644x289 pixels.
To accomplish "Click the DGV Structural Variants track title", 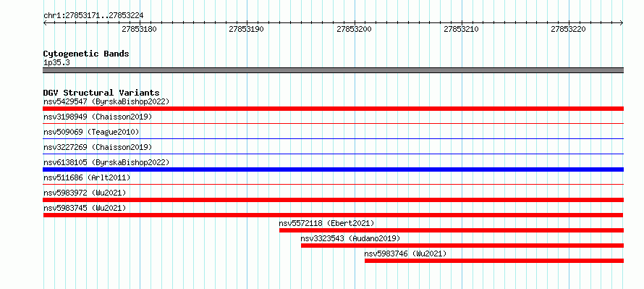I will [101, 93].
